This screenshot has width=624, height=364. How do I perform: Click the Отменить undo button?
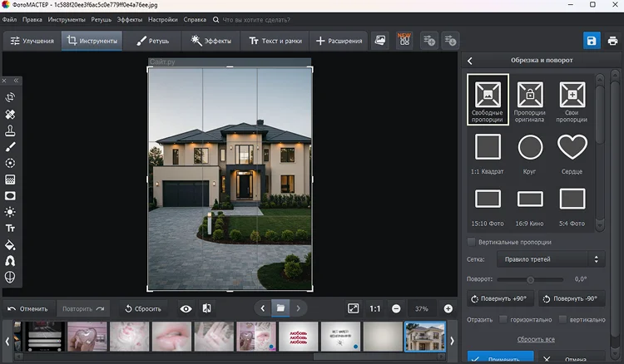tap(27, 309)
